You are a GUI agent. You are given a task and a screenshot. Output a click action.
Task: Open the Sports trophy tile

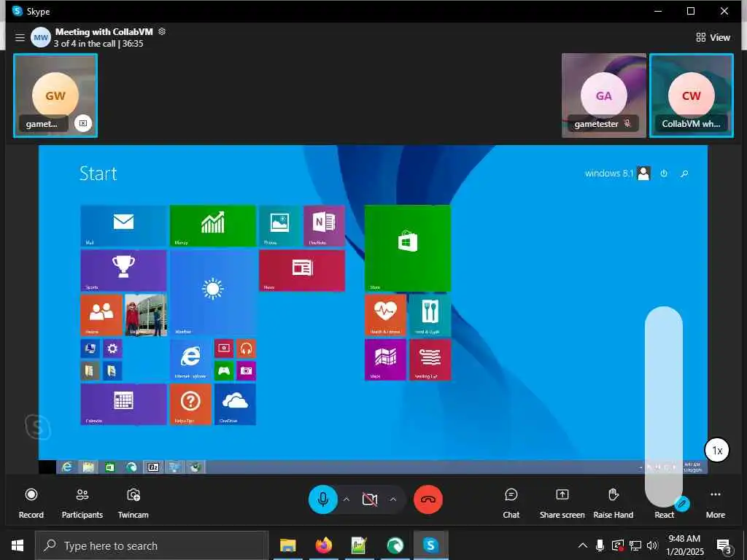pyautogui.click(x=123, y=271)
